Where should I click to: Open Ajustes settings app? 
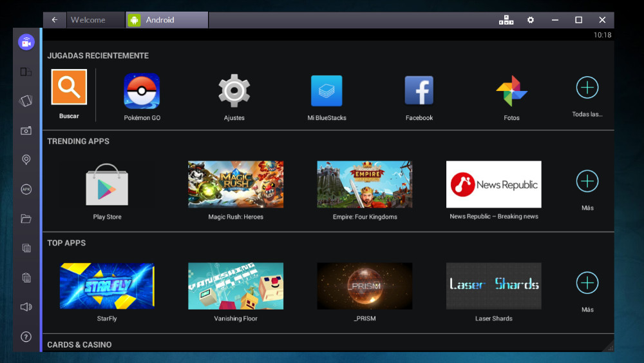(234, 91)
